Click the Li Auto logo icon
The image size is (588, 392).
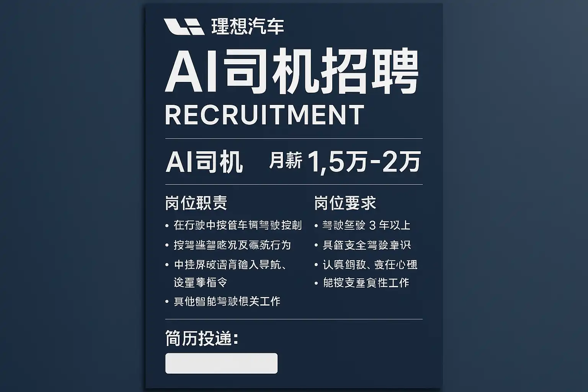pyautogui.click(x=183, y=27)
